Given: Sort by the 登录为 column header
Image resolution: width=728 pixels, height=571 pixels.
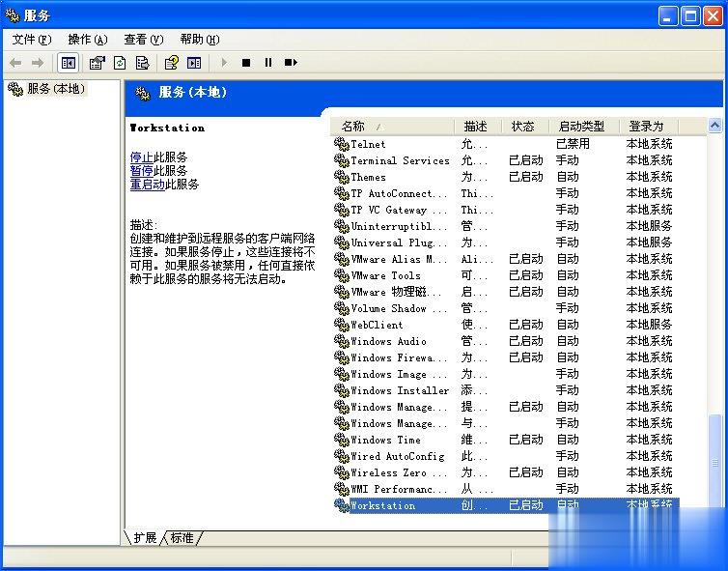Looking at the screenshot, I should coord(649,126).
